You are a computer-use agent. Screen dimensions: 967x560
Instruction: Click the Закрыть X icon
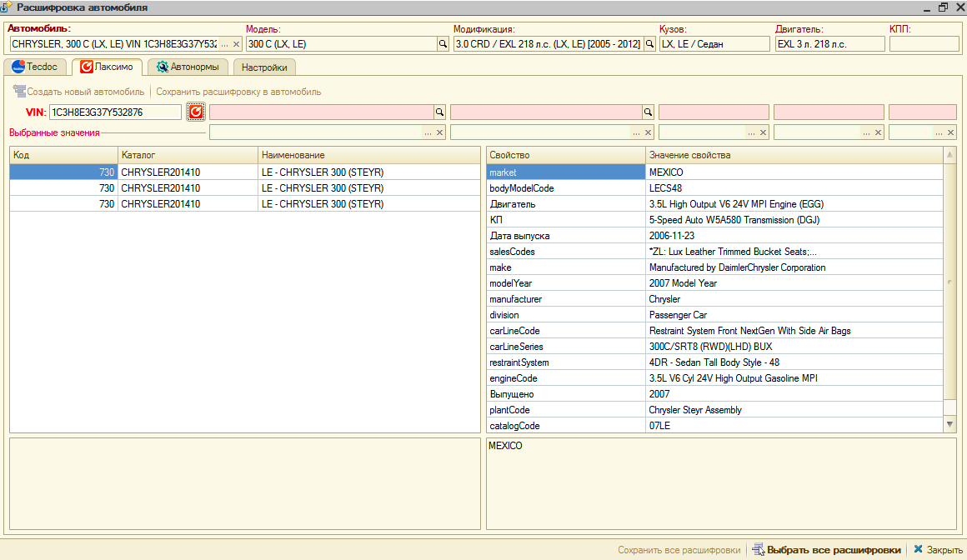[918, 549]
